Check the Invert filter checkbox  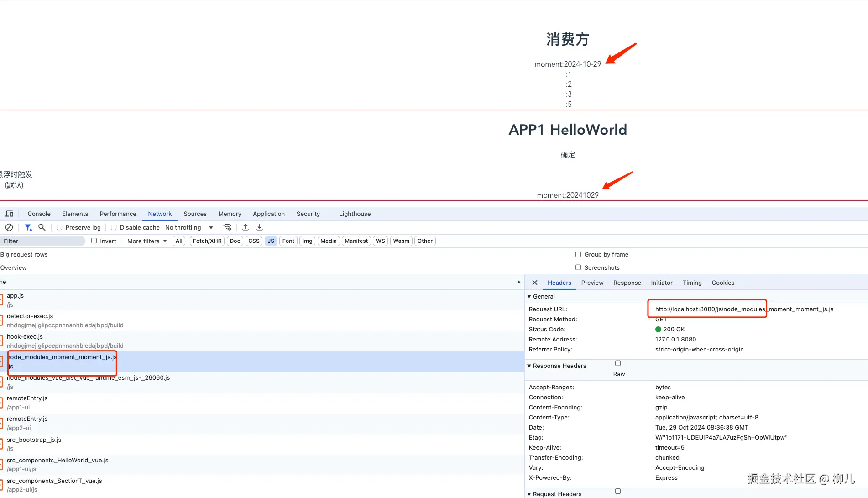pyautogui.click(x=94, y=241)
